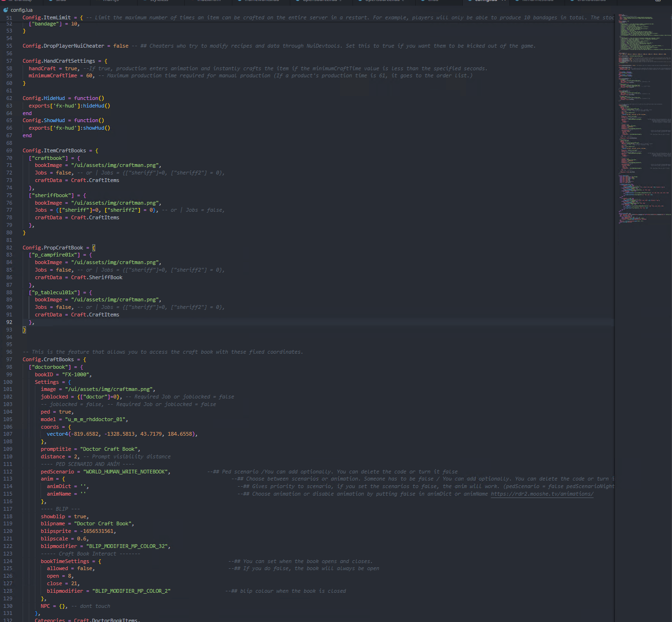Click the highlighted closing brace on line 93
The height and width of the screenshot is (622, 672).
click(x=25, y=330)
